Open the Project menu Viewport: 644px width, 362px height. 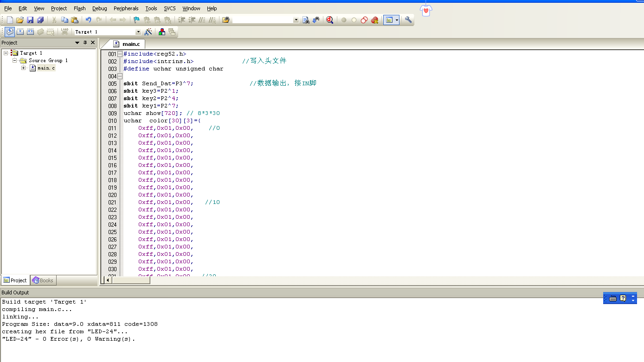[59, 8]
